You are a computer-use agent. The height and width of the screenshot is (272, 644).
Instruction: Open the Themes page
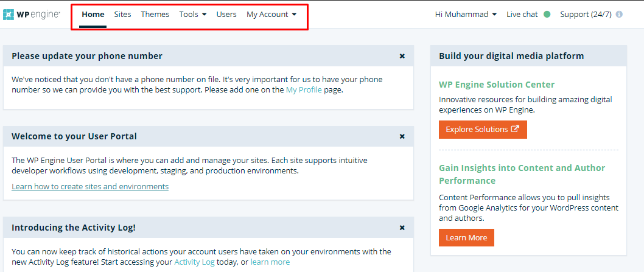(x=155, y=15)
